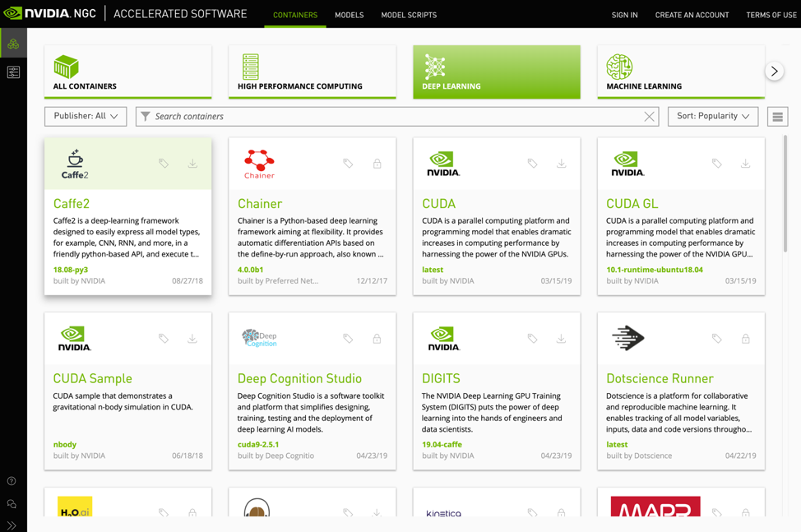Click the tag icon on CUDA Sample card
This screenshot has height=532, width=801.
pos(164,339)
